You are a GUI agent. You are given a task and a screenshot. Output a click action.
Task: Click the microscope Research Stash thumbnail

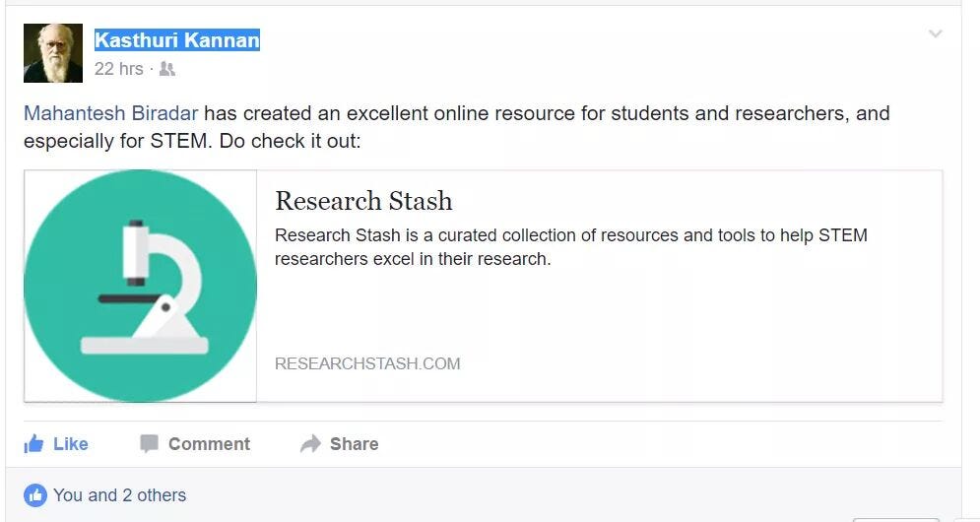(140, 286)
